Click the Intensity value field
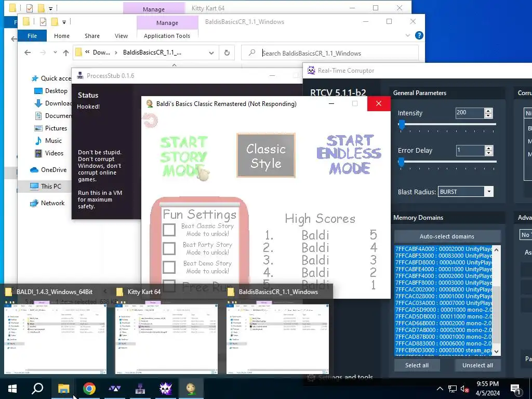Screen dimensions: 532x399 tap(470, 113)
